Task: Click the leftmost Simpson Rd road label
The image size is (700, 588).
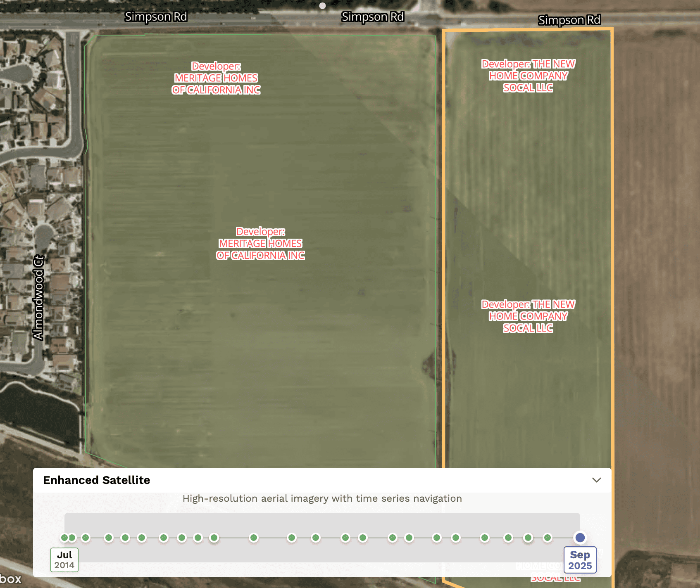Action: (x=156, y=17)
